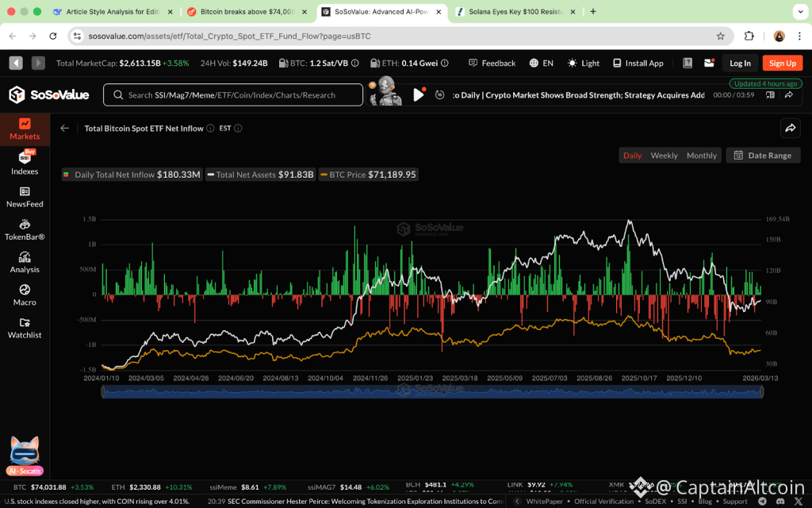Open the Macro sidebar section
Viewport: 812px width, 508px height.
click(25, 294)
